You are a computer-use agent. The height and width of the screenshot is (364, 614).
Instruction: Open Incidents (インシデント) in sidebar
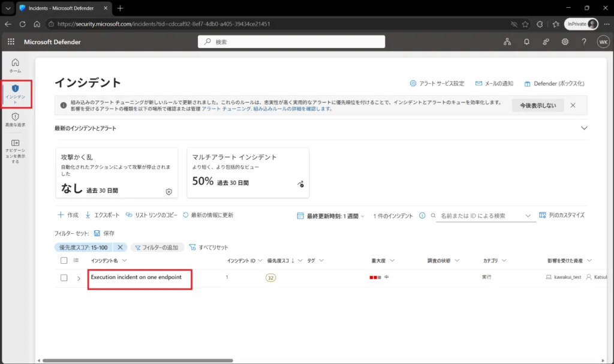(x=15, y=94)
